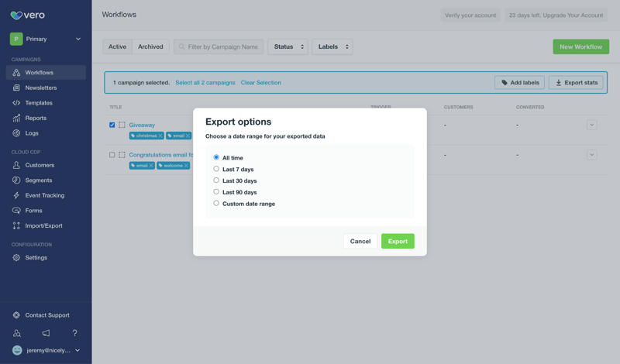Click the user icon at sidebar bottom
620x364 pixels.
[x=16, y=333]
